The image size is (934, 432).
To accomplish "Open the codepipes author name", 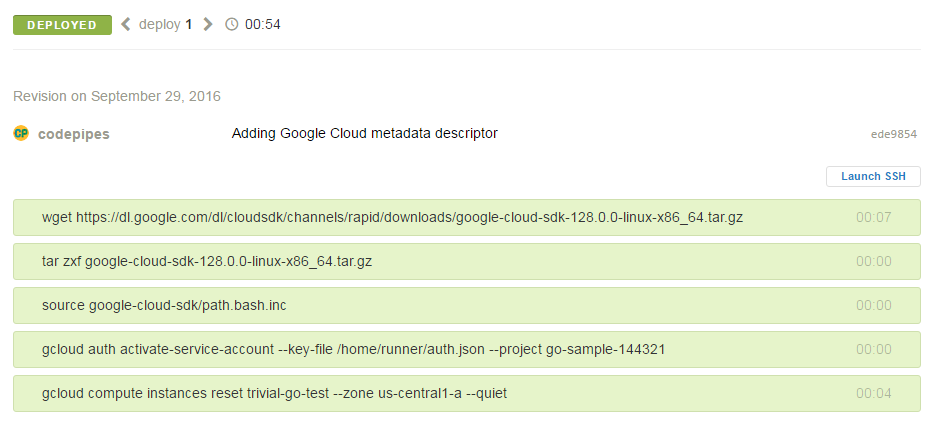I will [x=74, y=135].
